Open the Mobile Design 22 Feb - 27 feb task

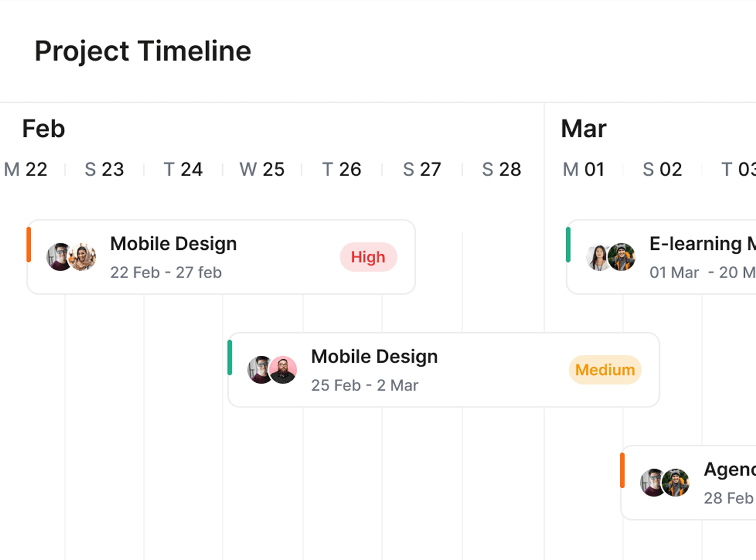(x=221, y=257)
